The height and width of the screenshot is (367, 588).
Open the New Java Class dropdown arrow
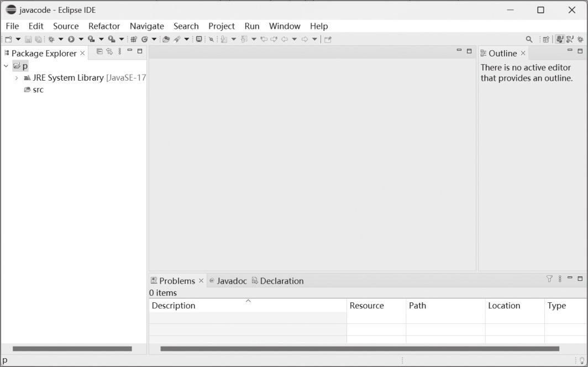pos(154,39)
